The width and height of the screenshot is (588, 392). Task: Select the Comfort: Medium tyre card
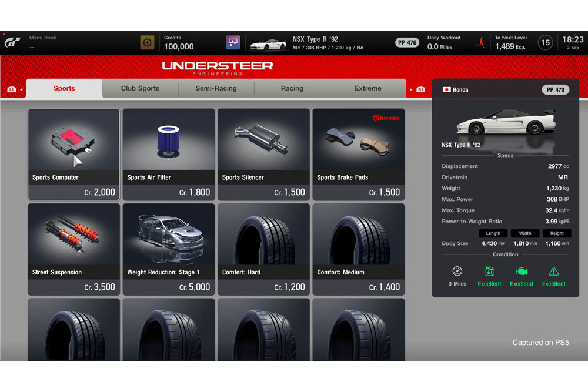point(359,249)
